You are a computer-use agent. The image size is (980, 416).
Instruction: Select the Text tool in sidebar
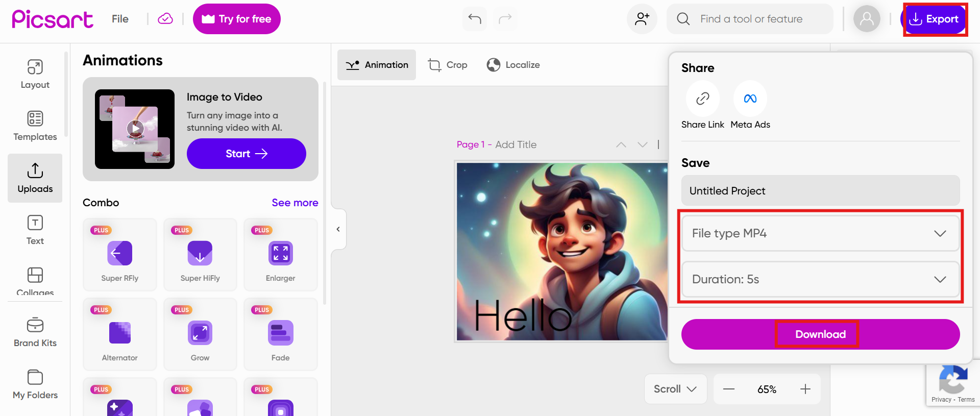35,230
